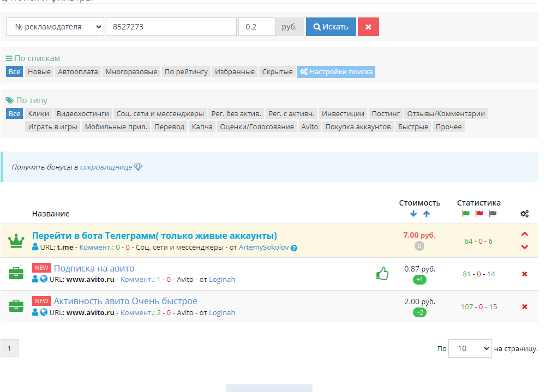Screen dimensions: 546x392
Task: Filter by type Перевод
Action: (x=170, y=126)
